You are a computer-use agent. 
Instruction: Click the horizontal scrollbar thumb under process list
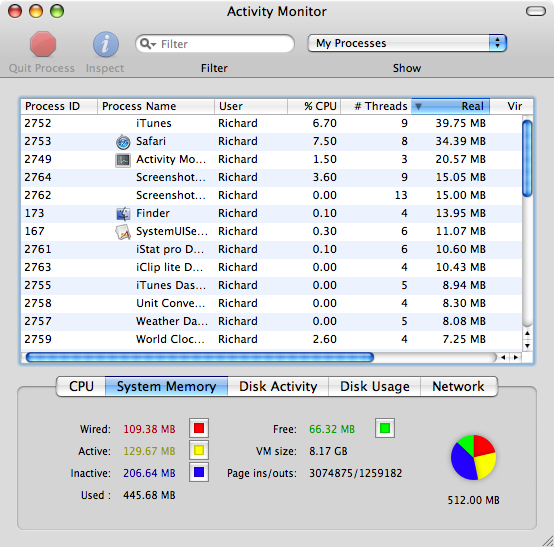[200, 357]
